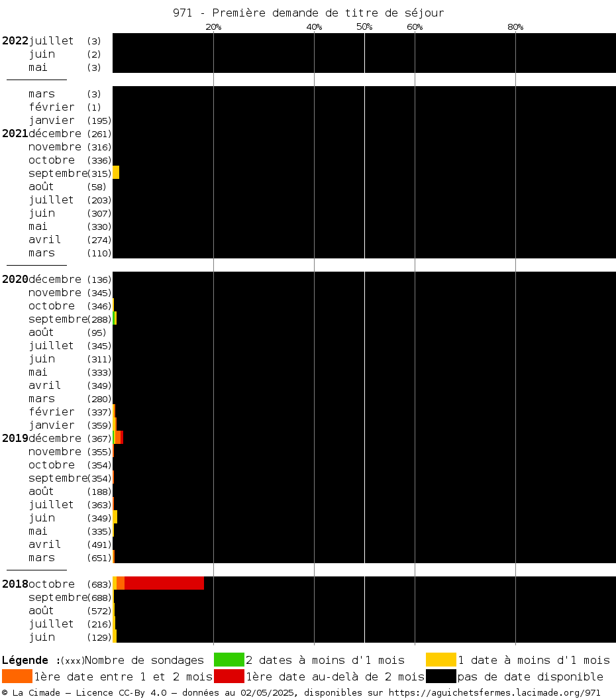Click the 'juillet (216)' row label
The height and width of the screenshot is (699, 616).
(70, 623)
